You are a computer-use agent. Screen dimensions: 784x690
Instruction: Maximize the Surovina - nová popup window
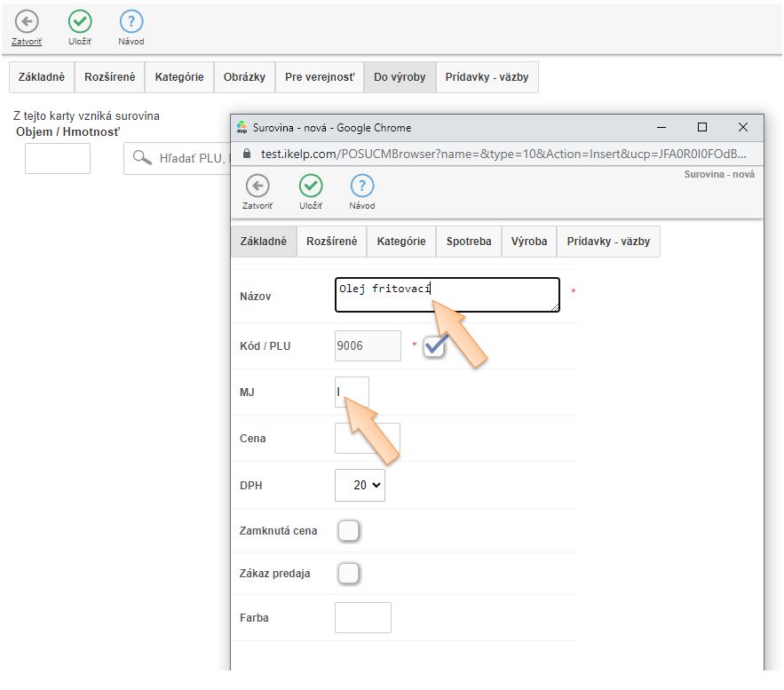702,127
